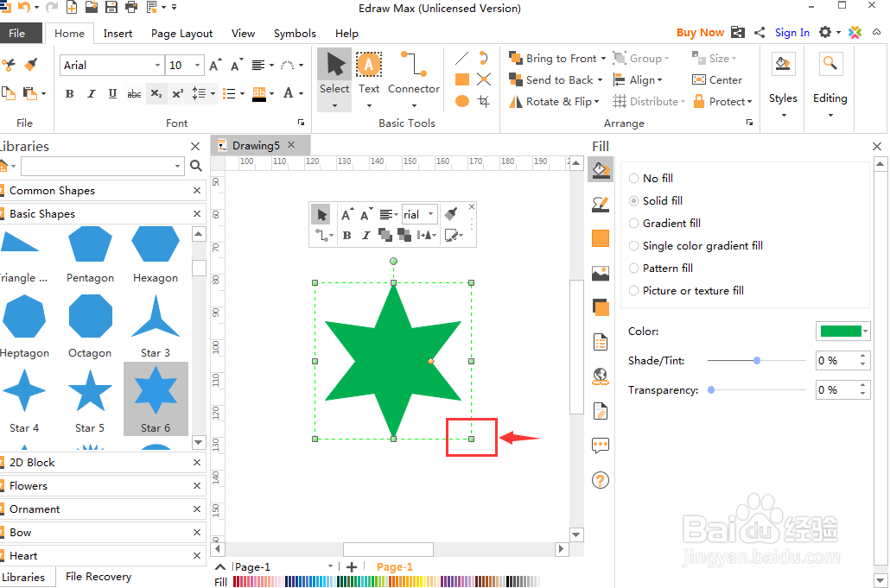Apply underline formatting

[112, 93]
